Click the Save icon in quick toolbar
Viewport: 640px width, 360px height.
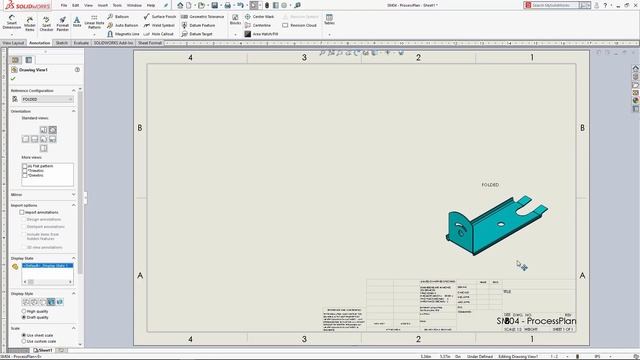[x=215, y=5]
